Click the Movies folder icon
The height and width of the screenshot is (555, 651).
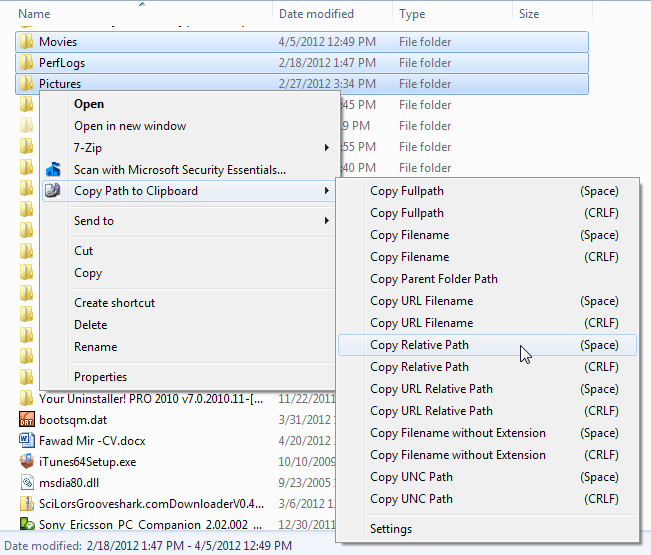[26, 42]
